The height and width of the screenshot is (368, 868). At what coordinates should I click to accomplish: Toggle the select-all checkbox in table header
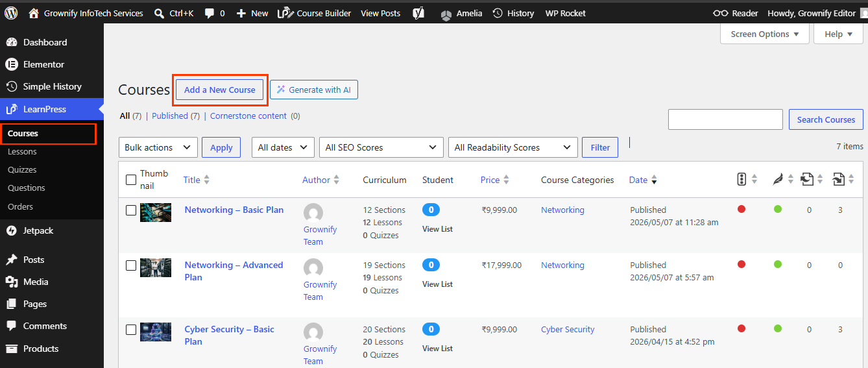pos(131,180)
